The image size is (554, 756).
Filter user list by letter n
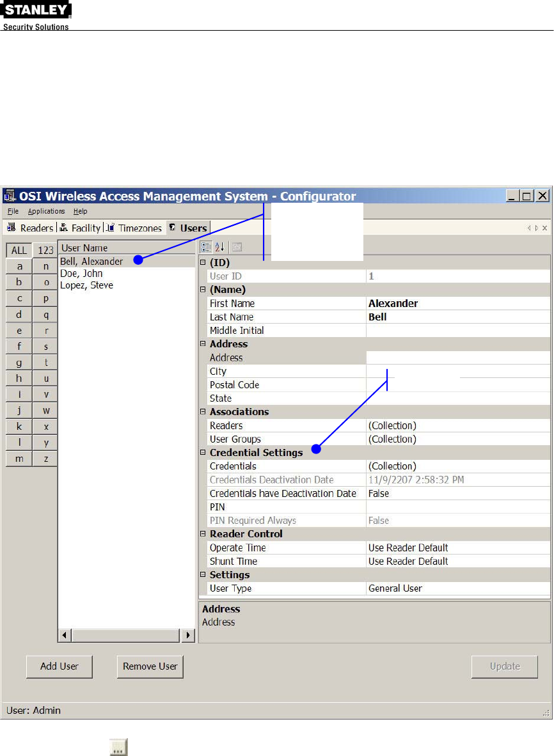click(45, 266)
